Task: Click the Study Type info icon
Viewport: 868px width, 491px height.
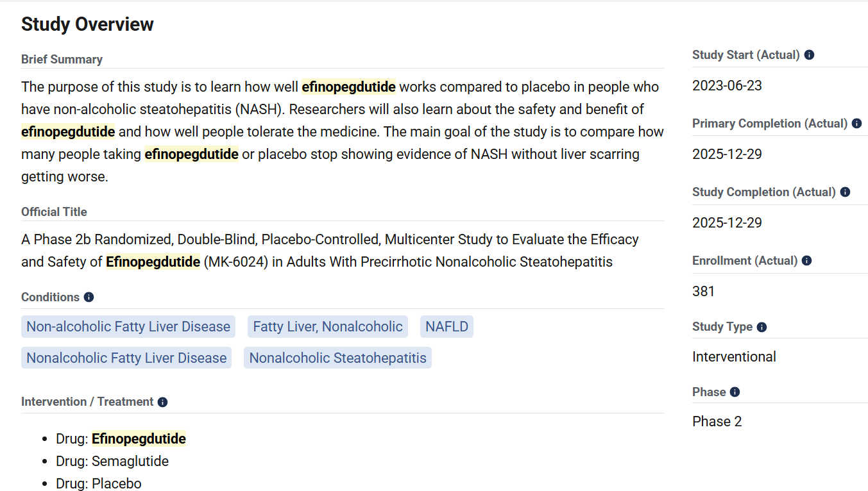Action: coord(762,327)
